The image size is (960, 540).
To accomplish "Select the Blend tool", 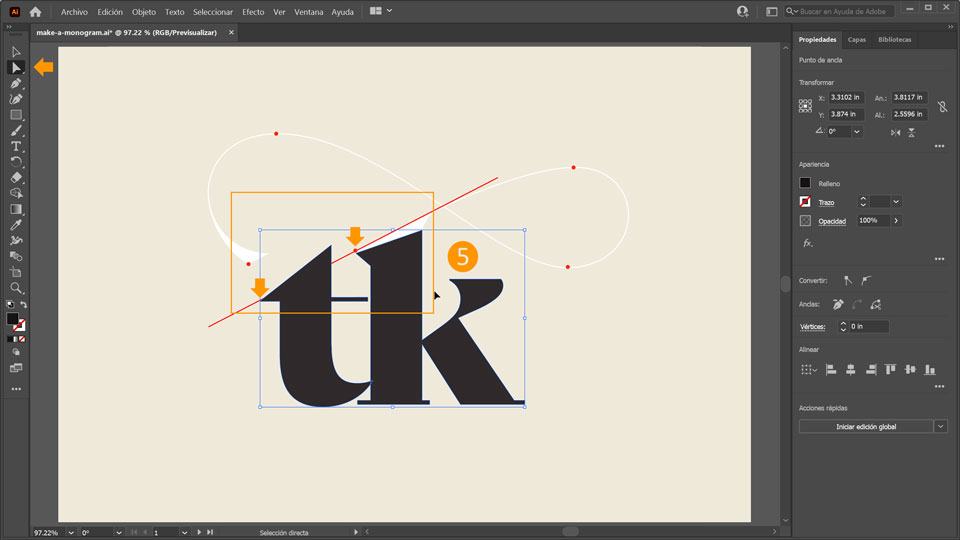I will coord(16,257).
